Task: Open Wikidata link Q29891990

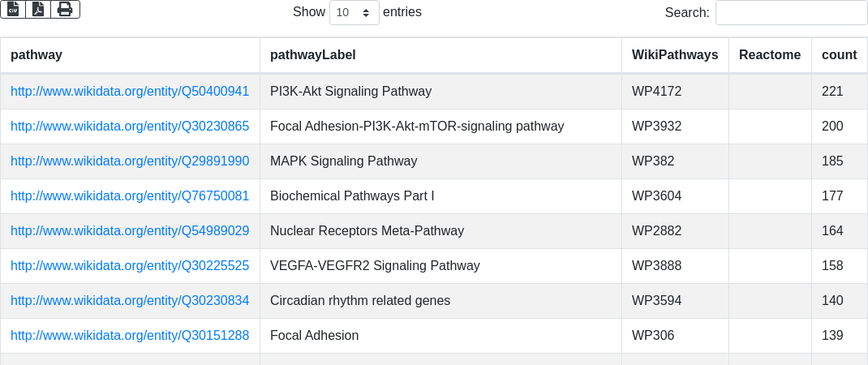Action: [130, 161]
